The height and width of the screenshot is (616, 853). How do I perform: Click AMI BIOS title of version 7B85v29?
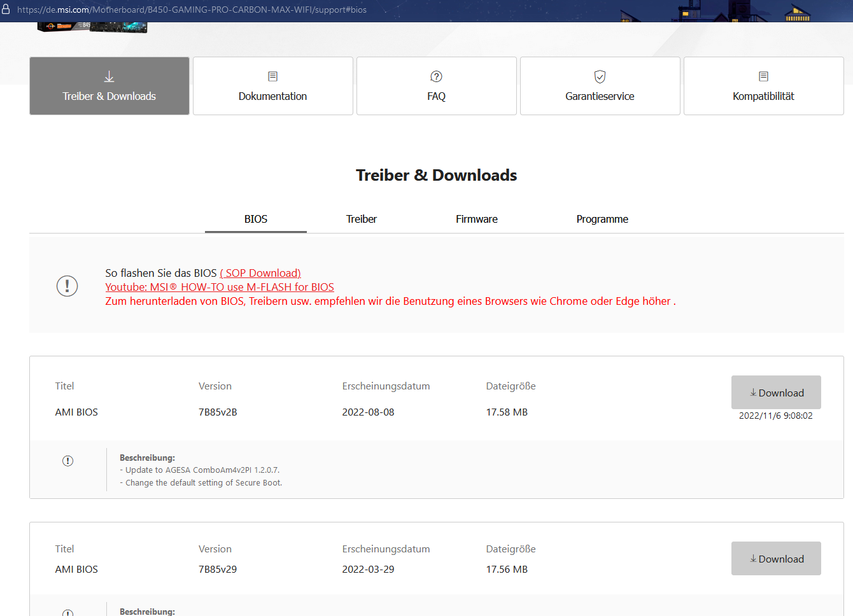point(76,570)
